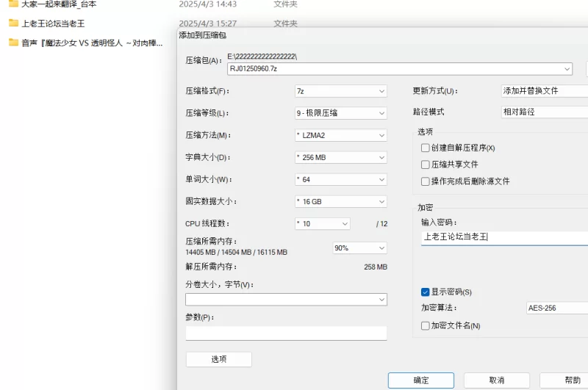This screenshot has height=390, width=588.
Task: Click the 参数 input field
Action: coord(286,333)
